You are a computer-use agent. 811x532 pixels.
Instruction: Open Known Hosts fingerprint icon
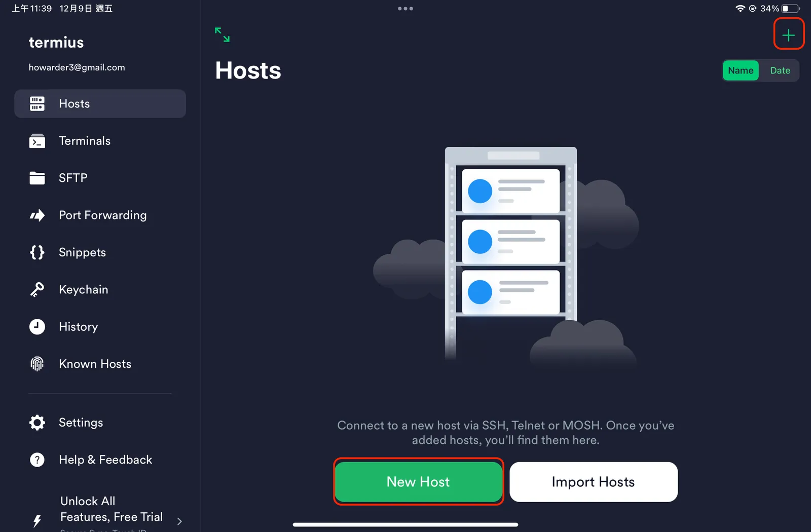[37, 364]
